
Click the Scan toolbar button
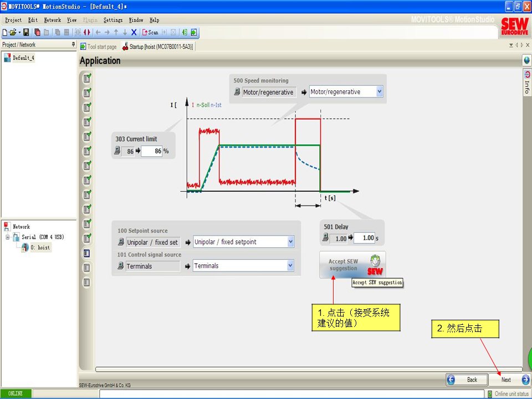(x=150, y=33)
